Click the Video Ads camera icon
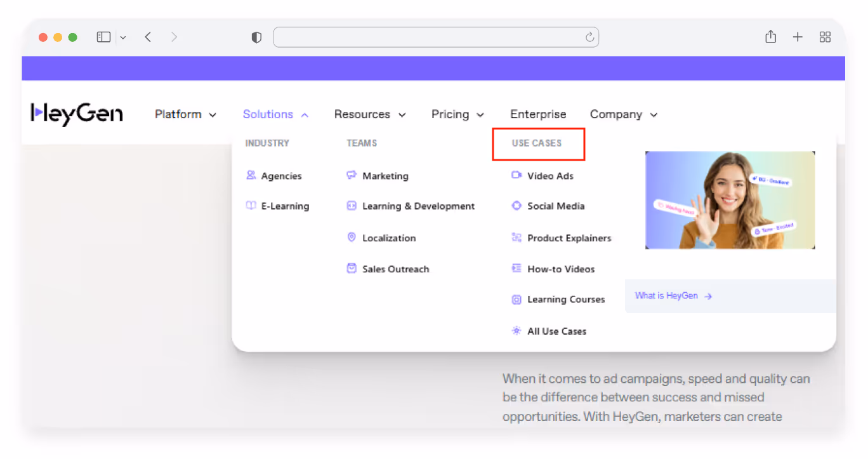The image size is (868, 459). (516, 175)
